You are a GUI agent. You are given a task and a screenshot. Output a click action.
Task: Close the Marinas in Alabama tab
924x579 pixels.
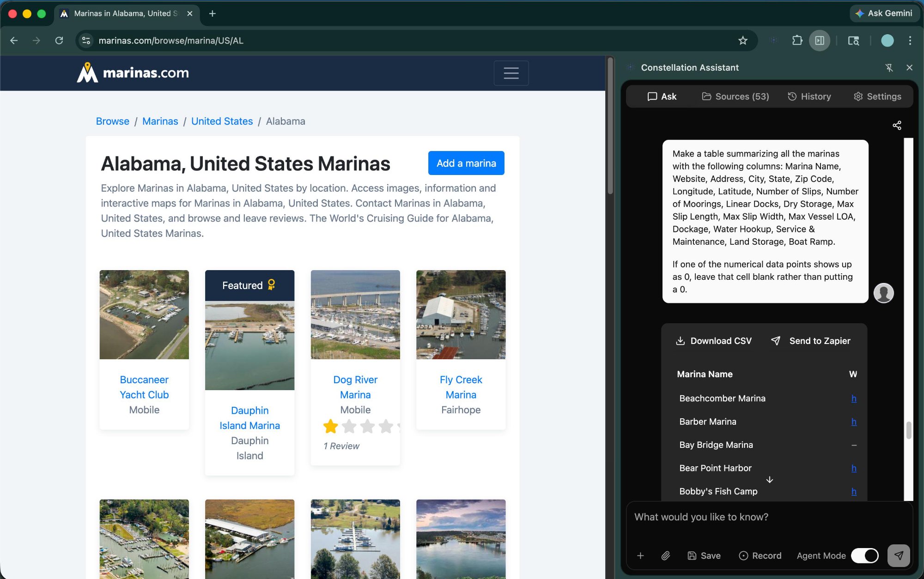190,13
